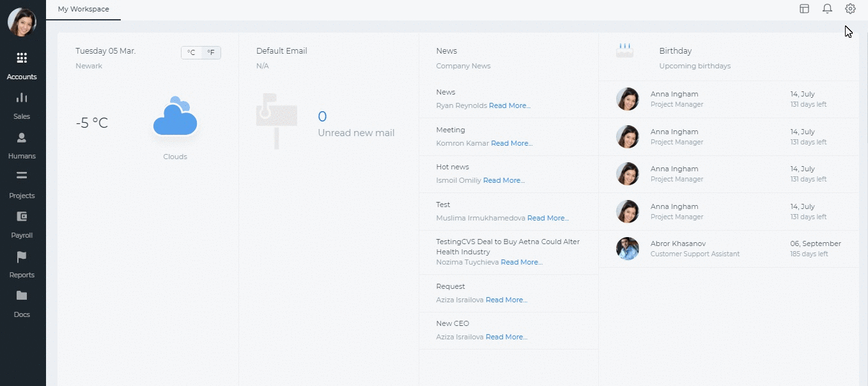Open the Payroll wallet icon
Screen dimensions: 868x386
[x=22, y=216]
